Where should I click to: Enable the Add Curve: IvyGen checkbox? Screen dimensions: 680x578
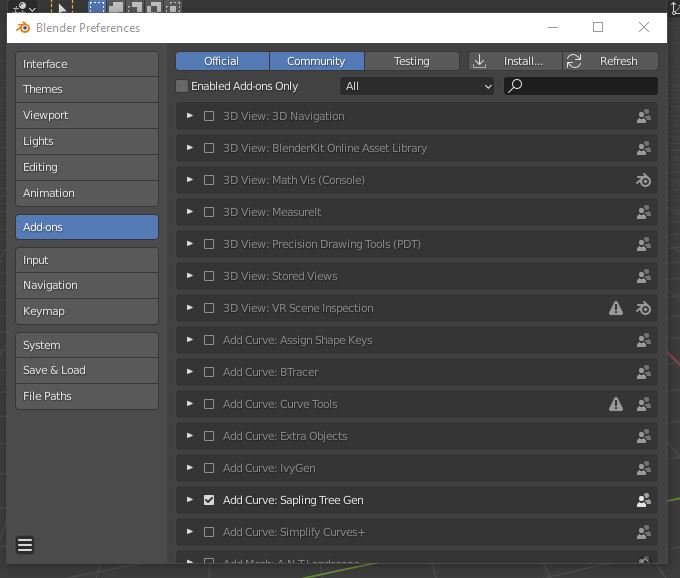pyautogui.click(x=209, y=468)
